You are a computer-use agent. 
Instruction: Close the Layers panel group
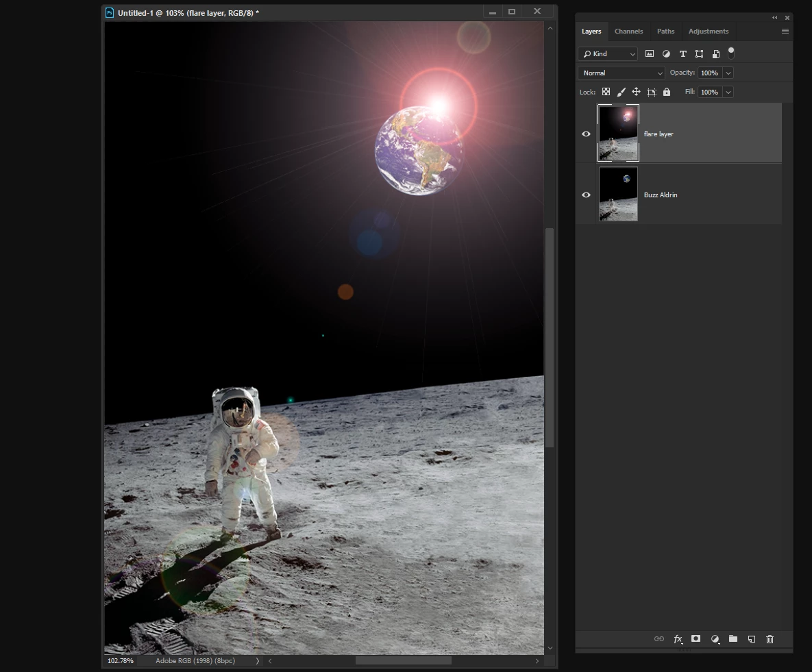pos(787,18)
